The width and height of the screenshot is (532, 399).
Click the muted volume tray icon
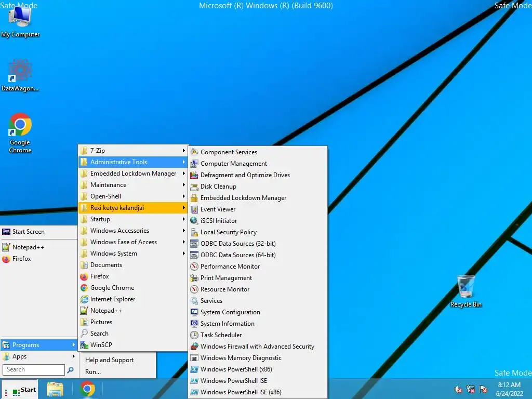(458, 389)
